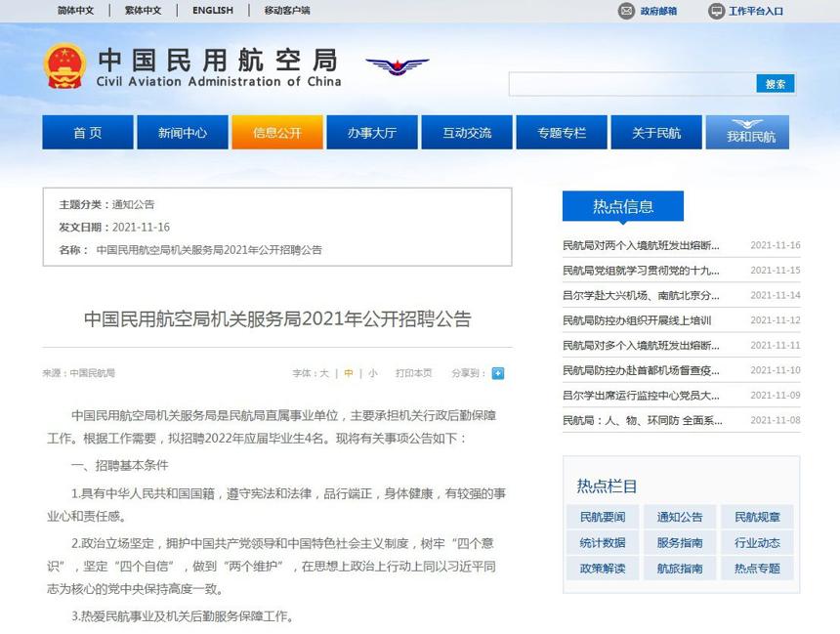This screenshot has height=634, width=840.
Task: Click the 一、招聘基本条件 section heading
Action: pyautogui.click(x=119, y=465)
